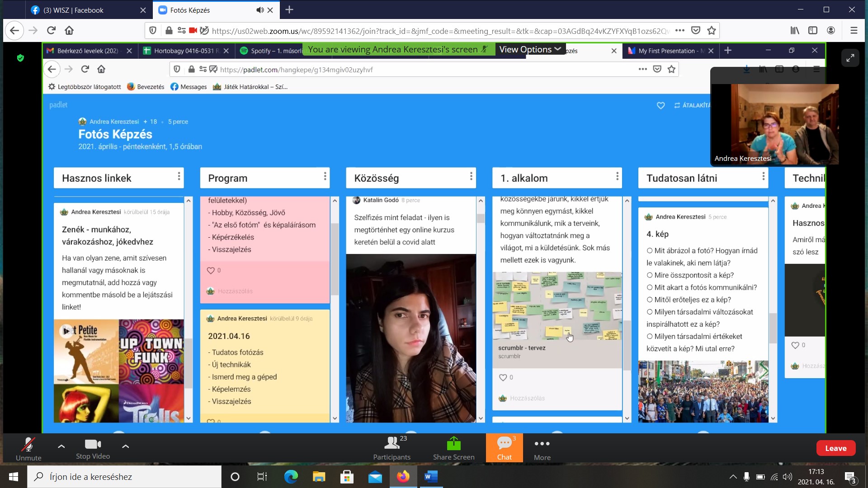Open the crowd photo in Tudatosan látni

coord(703,391)
